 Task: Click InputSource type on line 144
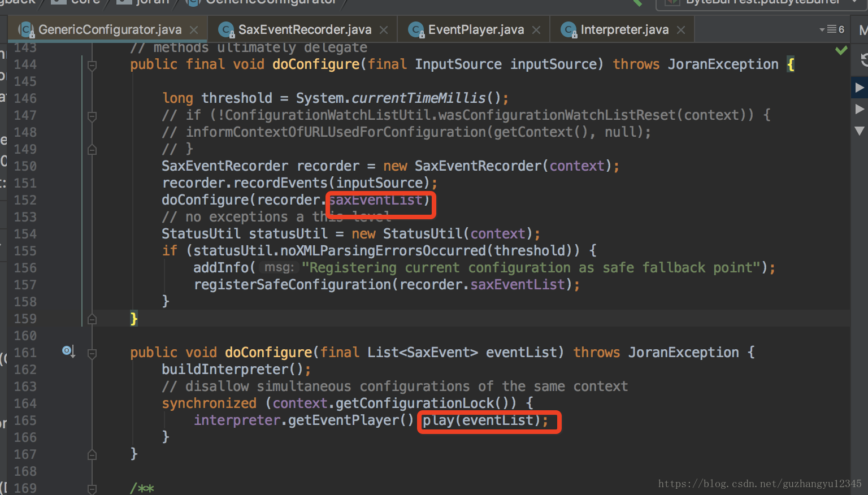pyautogui.click(x=458, y=64)
